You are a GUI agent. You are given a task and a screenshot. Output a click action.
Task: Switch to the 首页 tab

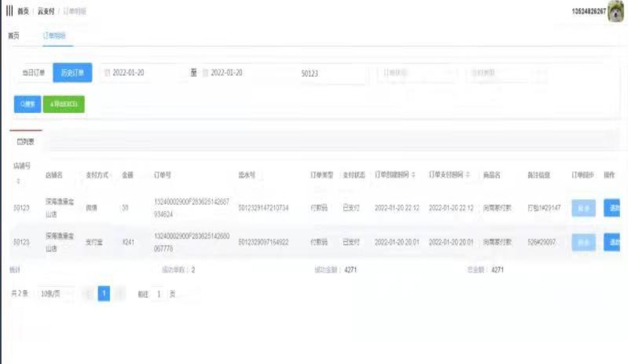(x=13, y=36)
